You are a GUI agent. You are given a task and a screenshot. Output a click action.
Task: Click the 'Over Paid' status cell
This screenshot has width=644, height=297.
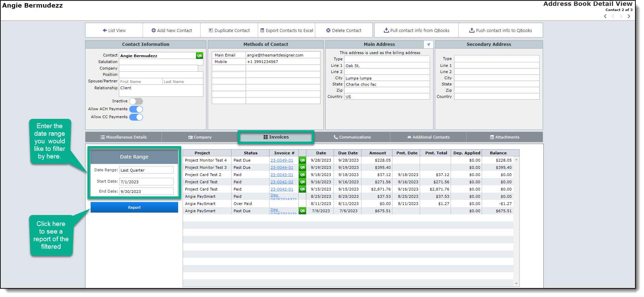click(250, 204)
